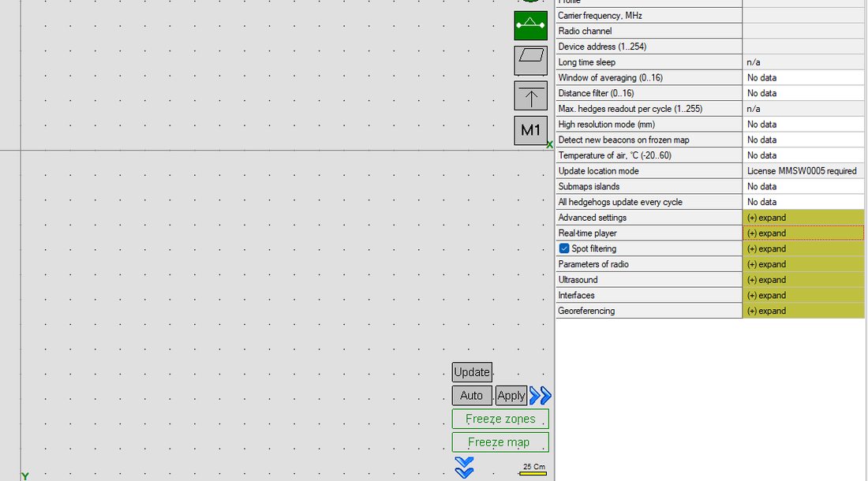Screen dimensions: 868x481
Task: Click the blue double down chevrons
Action: click(x=464, y=467)
